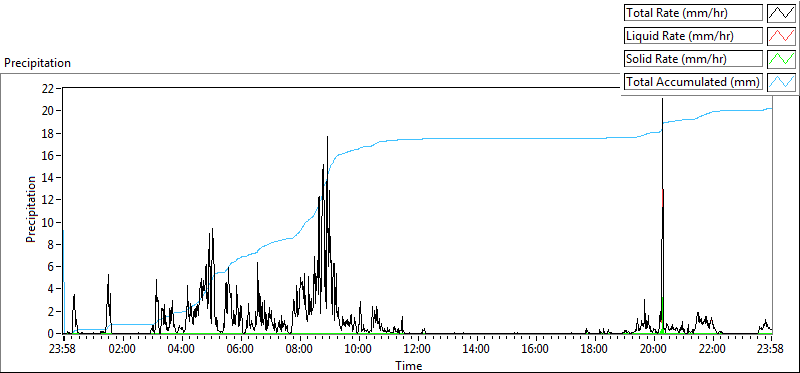Select the Total Accumulated (mm) legend label
800x373 pixels.
coord(693,82)
